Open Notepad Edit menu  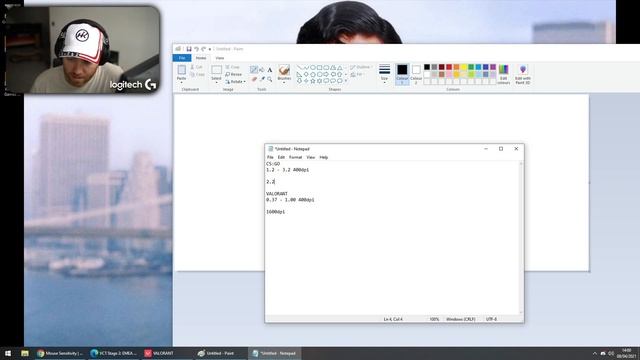(x=281, y=157)
